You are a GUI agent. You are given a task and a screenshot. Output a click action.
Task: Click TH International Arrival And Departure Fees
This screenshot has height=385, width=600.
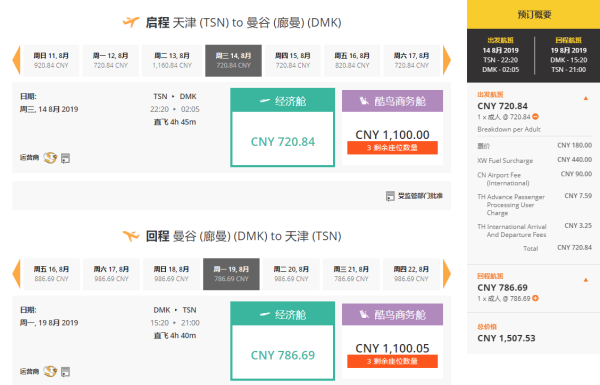(535, 230)
